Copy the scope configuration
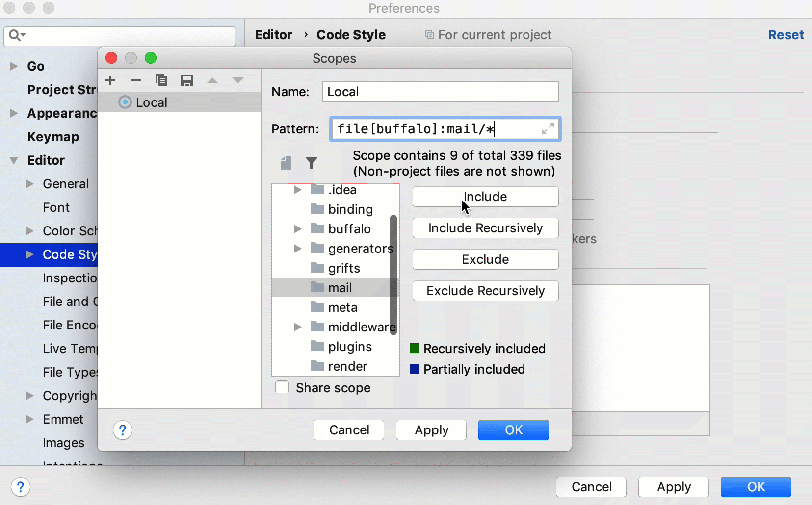The height and width of the screenshot is (505, 812). tap(161, 80)
